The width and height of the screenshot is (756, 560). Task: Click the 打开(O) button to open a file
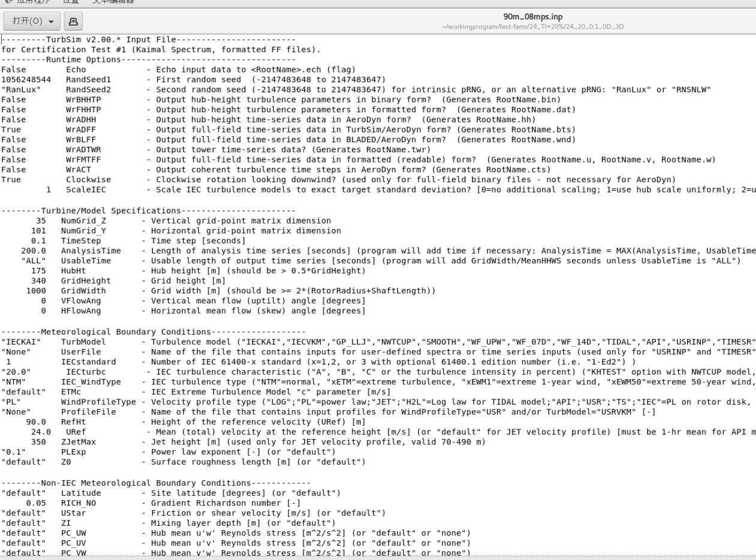click(x=26, y=20)
